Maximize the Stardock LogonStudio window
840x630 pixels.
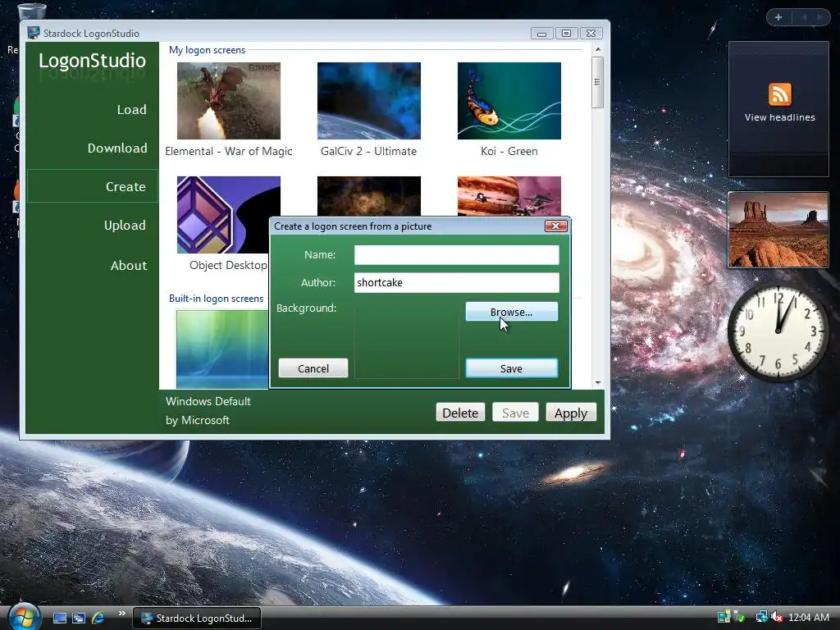[566, 33]
